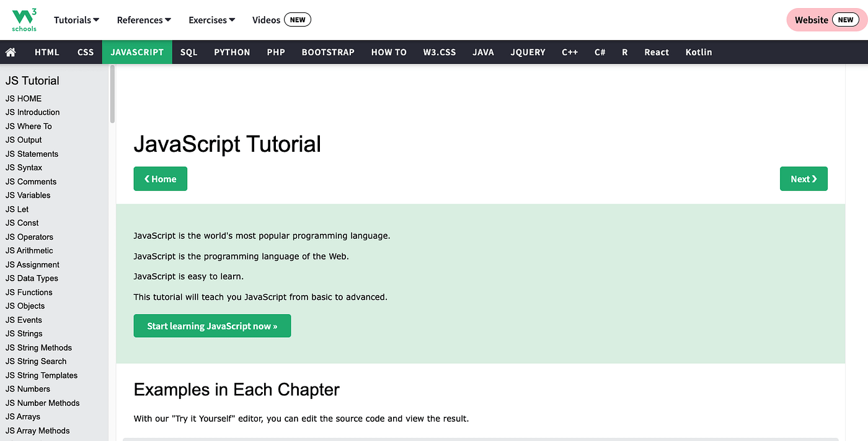Go to the home icon in navbar

(11, 52)
